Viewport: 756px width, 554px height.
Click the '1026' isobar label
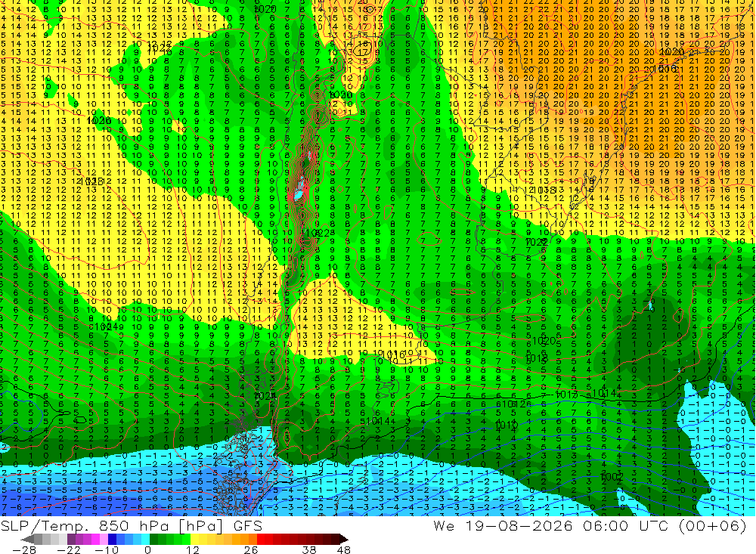(99, 120)
